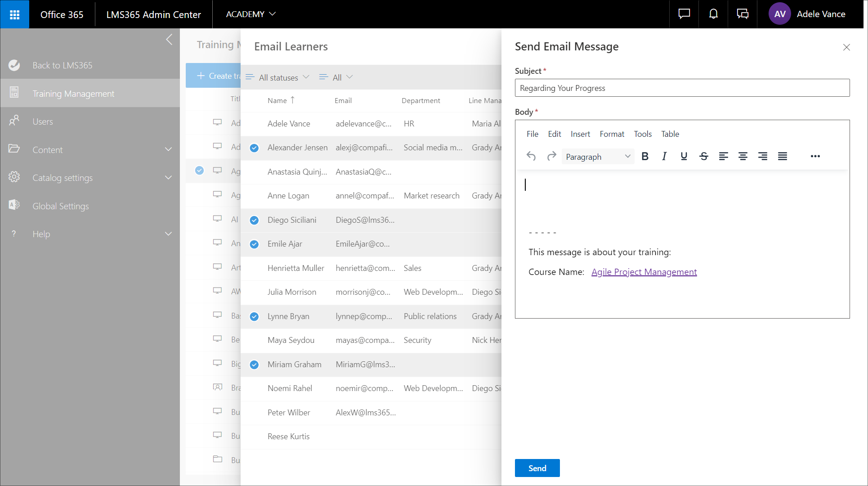Open the Paragraph style dropdown
Viewport: 868px width, 486px height.
[598, 157]
